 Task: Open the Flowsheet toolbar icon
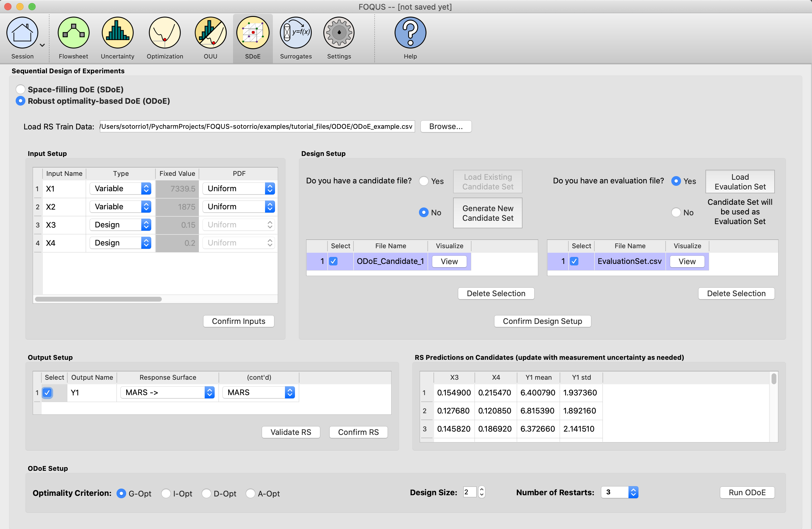73,33
